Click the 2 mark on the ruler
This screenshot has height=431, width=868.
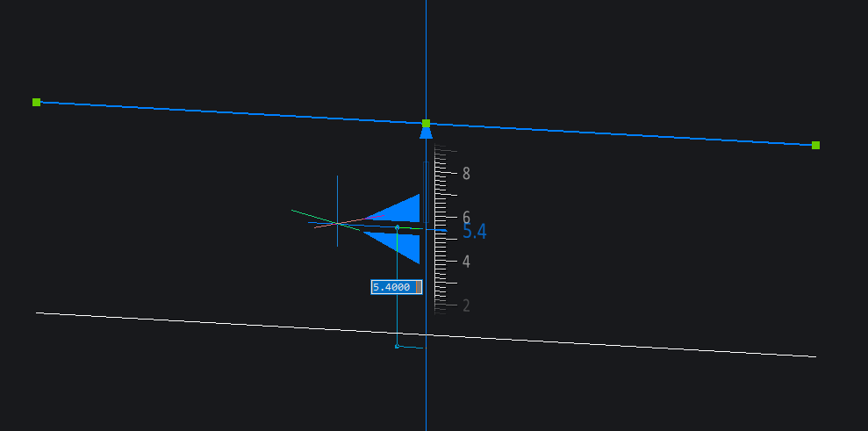(466, 305)
